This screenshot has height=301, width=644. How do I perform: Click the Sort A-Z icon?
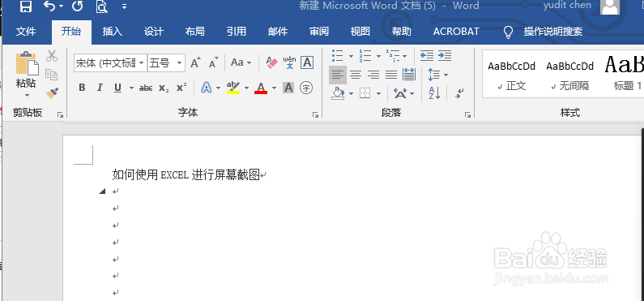point(434,94)
